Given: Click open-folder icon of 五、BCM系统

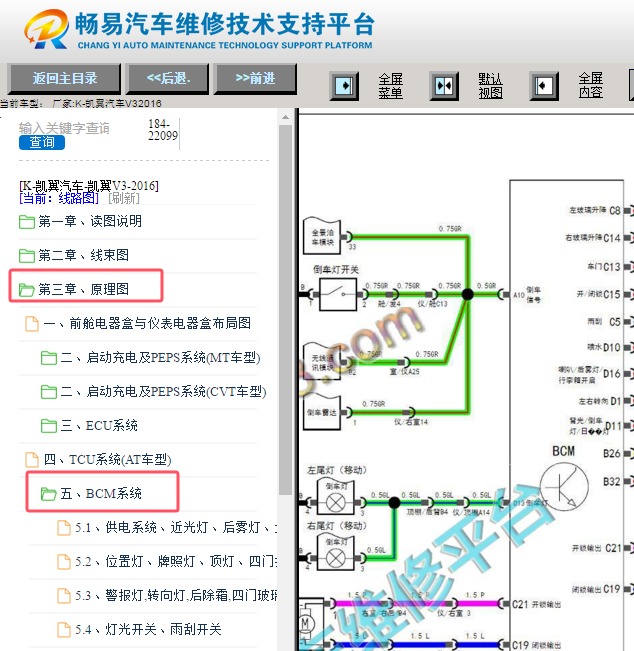Looking at the screenshot, I should pyautogui.click(x=49, y=494).
